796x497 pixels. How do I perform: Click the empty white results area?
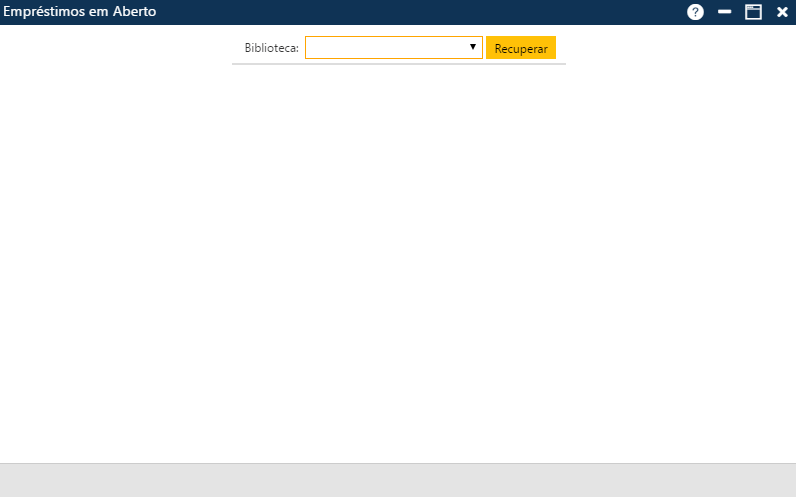(398, 260)
